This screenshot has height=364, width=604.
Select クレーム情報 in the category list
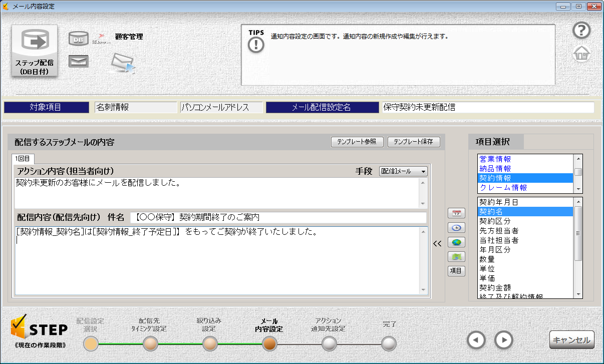503,188
